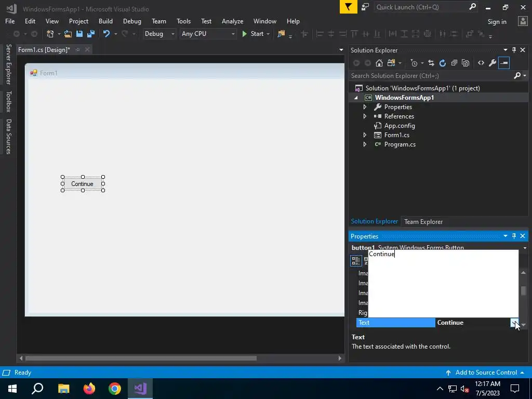Screen dimensions: 532x399
Task: Toggle the Preview Selected Items button
Action: click(504, 63)
